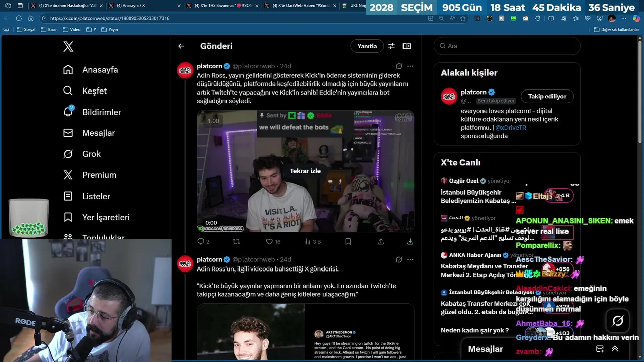
Task: Open Mesajlar from the left sidebar
Action: click(89, 133)
